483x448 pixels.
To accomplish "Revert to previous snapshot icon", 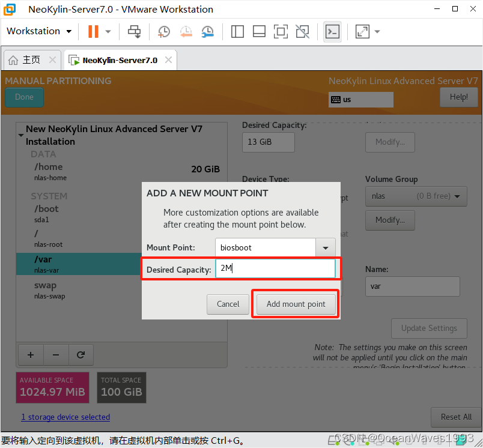I will (186, 31).
